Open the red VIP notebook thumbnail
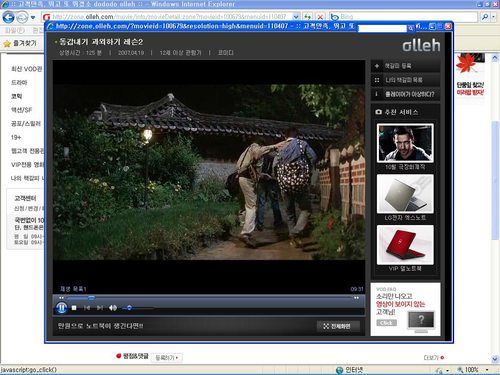 pyautogui.click(x=405, y=245)
